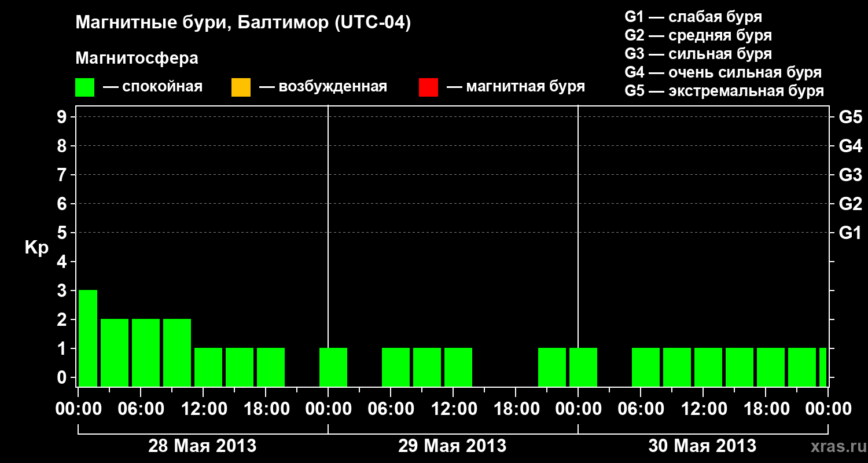Click the tallest green bar reaching Kp 3
Screen dimensions: 868x463
(88, 338)
